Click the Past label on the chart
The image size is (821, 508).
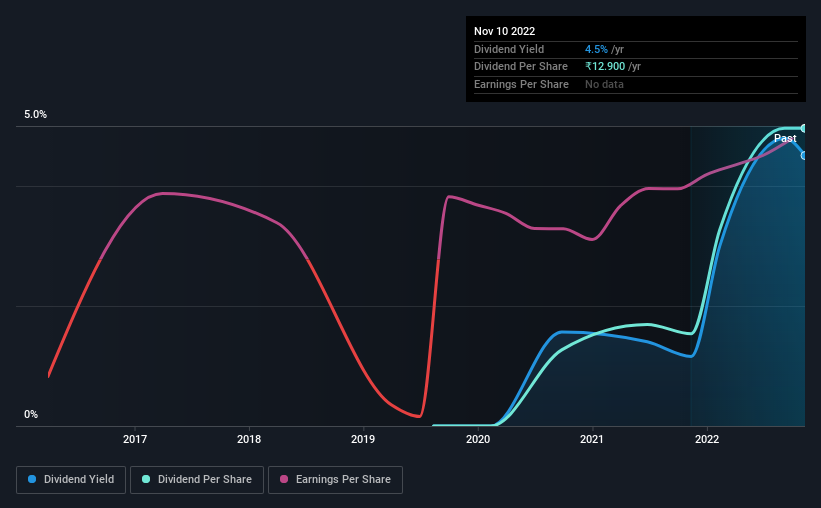click(785, 138)
